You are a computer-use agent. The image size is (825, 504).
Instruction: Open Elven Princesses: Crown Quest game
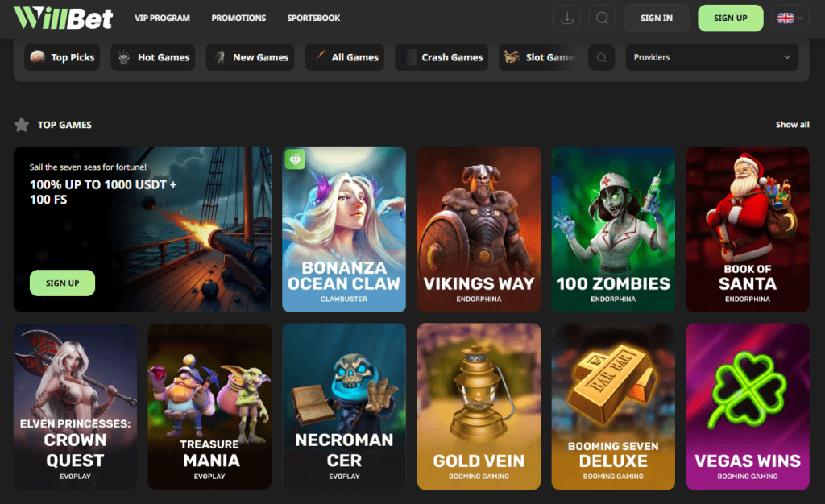coord(75,407)
